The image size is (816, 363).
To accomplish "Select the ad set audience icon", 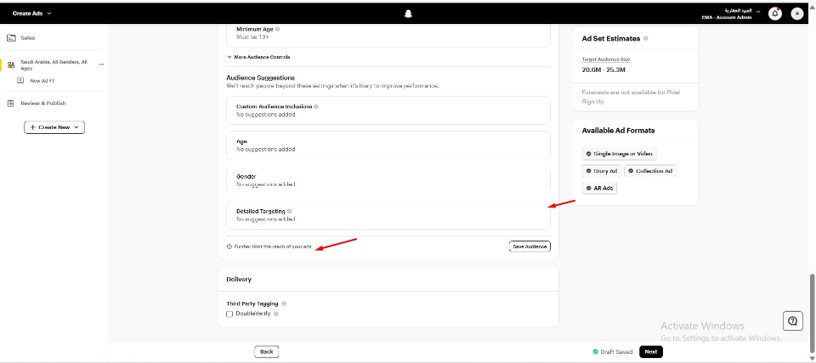I will tap(11, 65).
